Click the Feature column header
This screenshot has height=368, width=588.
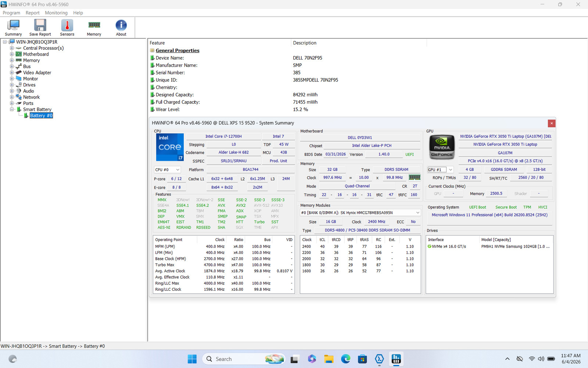[x=219, y=43]
